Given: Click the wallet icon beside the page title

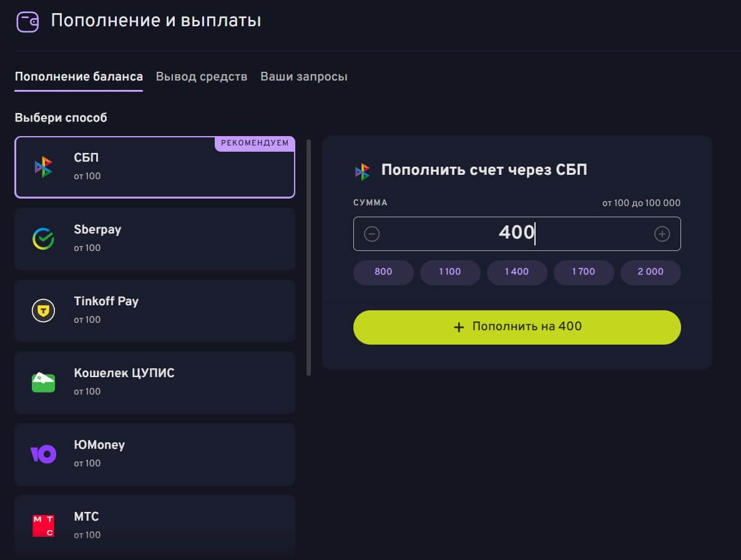Looking at the screenshot, I should [x=27, y=21].
